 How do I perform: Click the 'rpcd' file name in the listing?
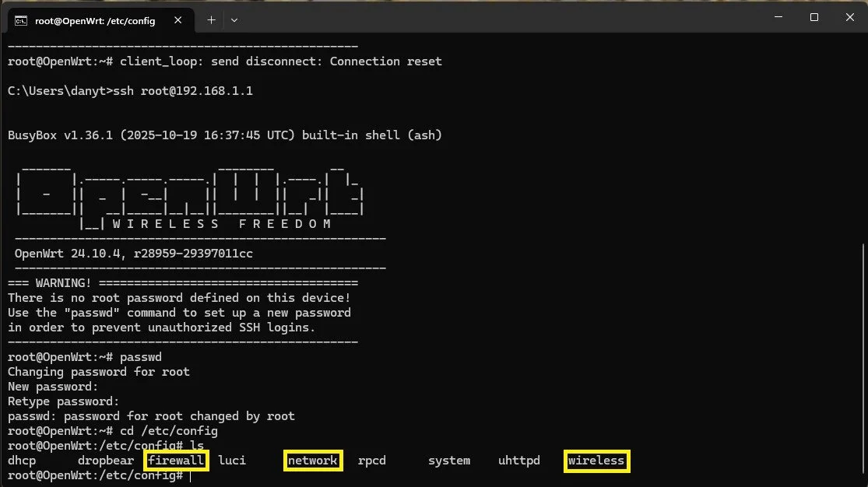click(372, 461)
